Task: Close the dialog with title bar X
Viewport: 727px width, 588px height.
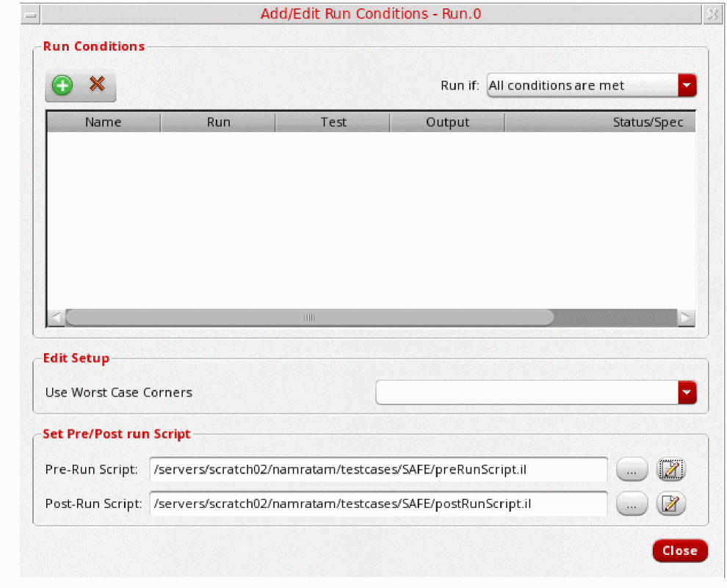Action: tap(712, 15)
